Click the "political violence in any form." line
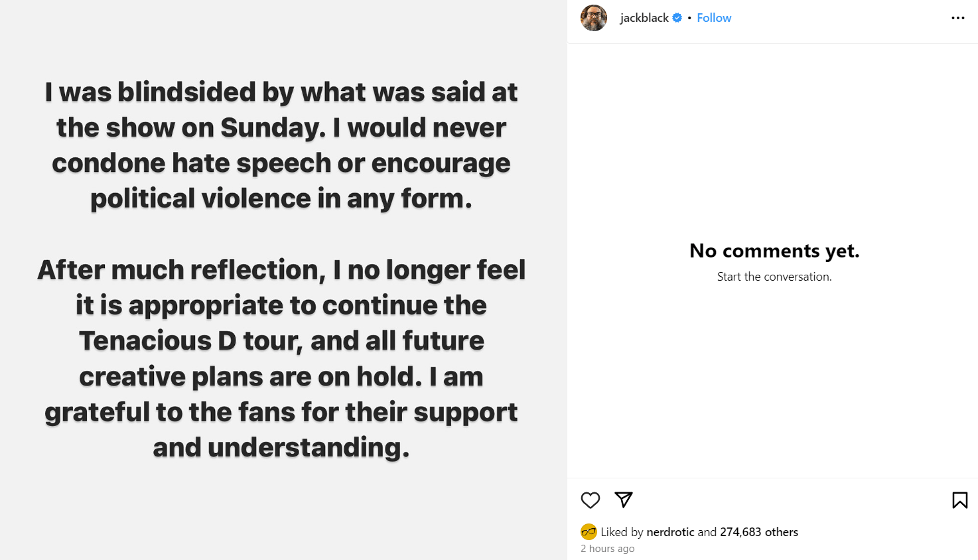 (281, 198)
